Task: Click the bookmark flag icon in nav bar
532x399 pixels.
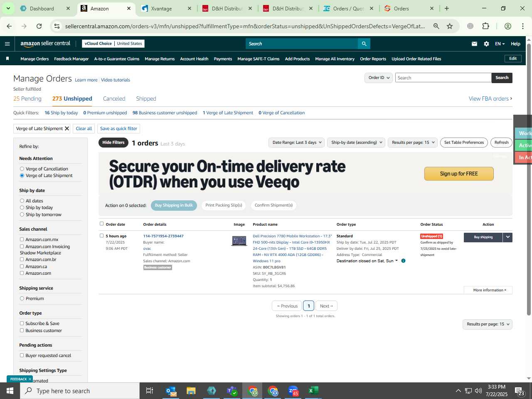Action: pos(7,59)
